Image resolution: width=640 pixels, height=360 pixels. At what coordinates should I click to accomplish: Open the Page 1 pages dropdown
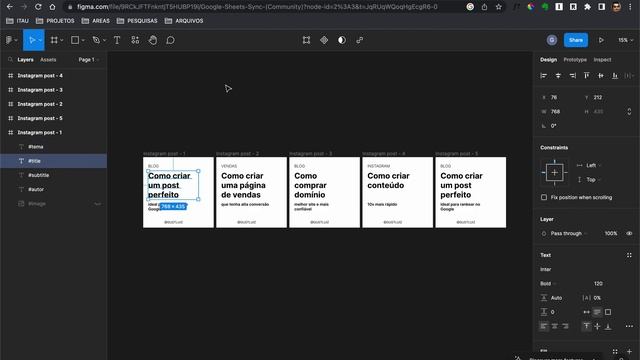click(x=89, y=60)
